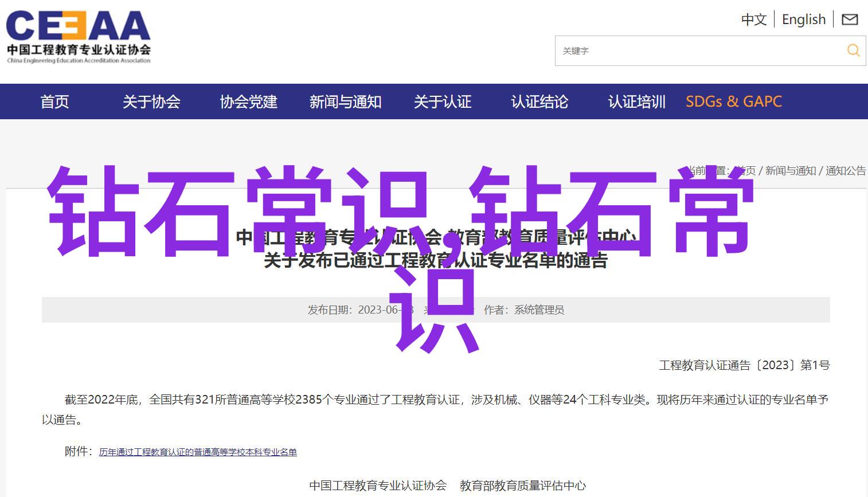Screen dimensions: 868x497
Task: Click the footer signature 教育部教育质量评估中心
Action: 523,486
